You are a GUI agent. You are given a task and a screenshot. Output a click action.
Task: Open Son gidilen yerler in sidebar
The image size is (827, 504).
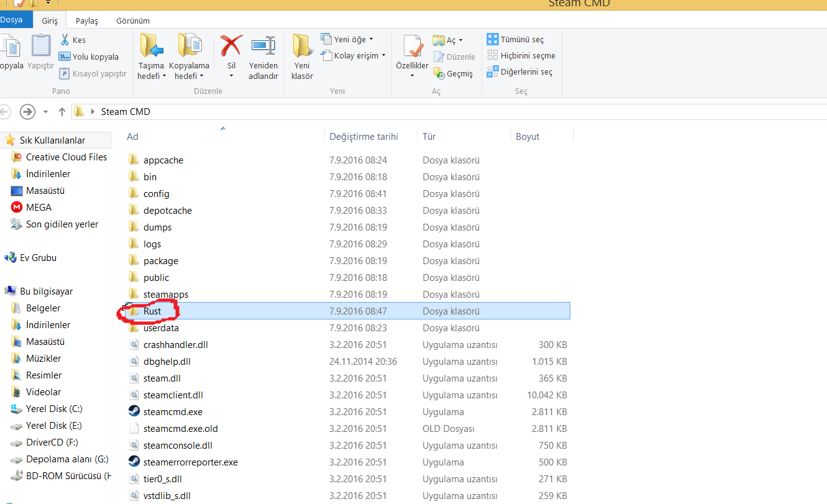(x=62, y=224)
